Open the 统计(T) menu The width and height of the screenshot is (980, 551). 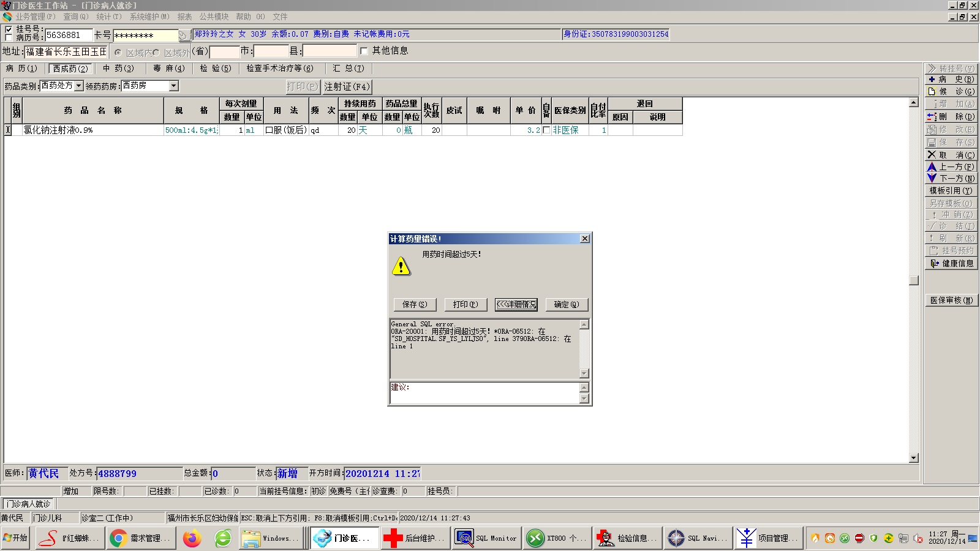pyautogui.click(x=109, y=17)
